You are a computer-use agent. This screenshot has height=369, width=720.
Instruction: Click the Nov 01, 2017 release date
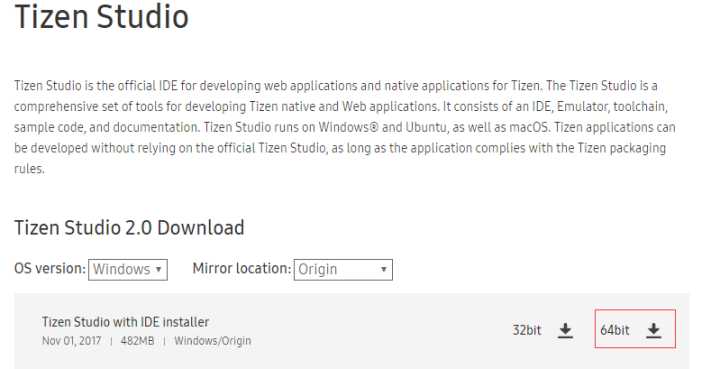(71, 341)
